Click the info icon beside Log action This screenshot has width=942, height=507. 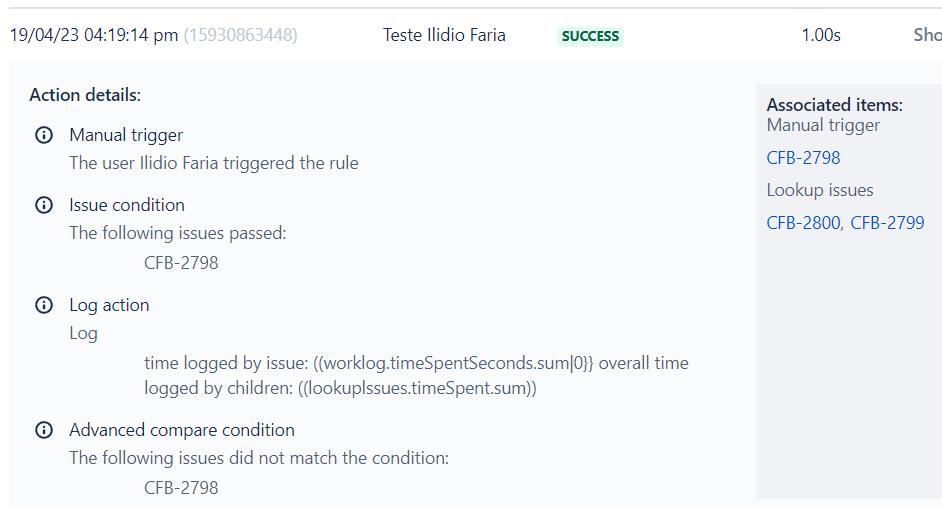pos(44,305)
